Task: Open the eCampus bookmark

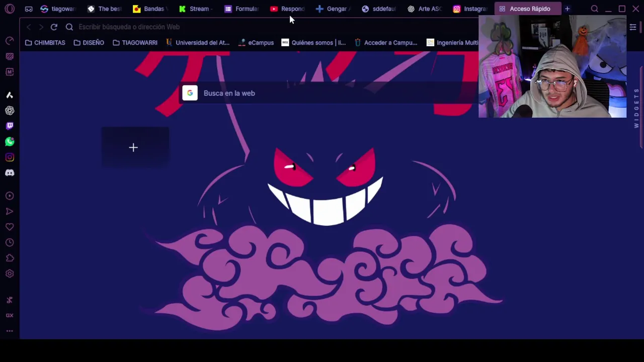Action: click(x=256, y=43)
